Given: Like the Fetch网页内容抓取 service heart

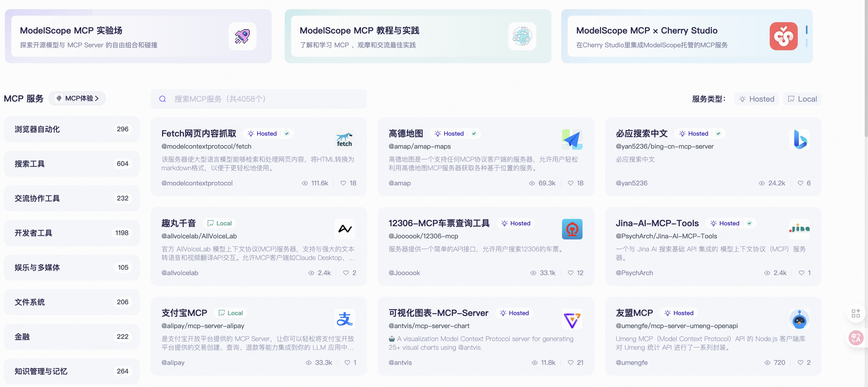Looking at the screenshot, I should click(x=343, y=183).
